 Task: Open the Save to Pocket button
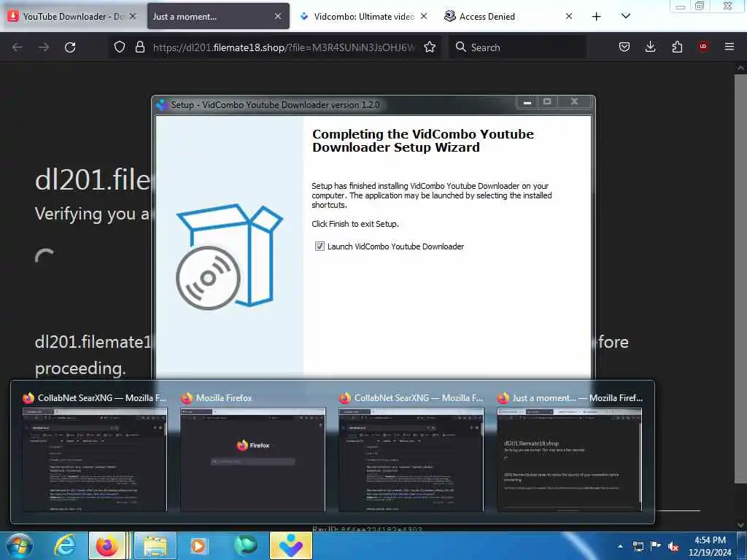(x=624, y=47)
